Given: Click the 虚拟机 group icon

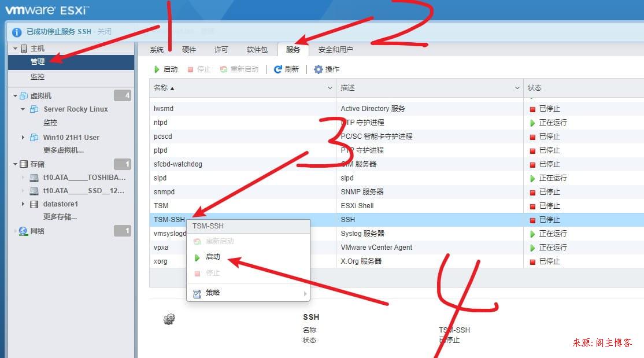Looking at the screenshot, I should 24,96.
